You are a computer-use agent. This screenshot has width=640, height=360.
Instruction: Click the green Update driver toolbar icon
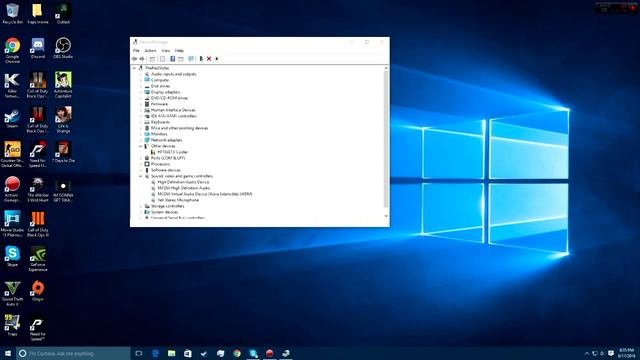[201, 59]
